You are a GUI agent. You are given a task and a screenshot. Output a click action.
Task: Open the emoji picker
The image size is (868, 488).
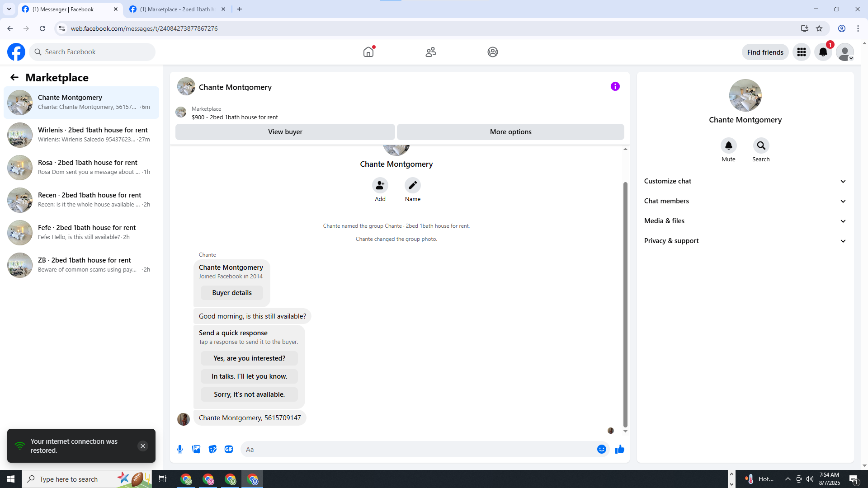(602, 449)
